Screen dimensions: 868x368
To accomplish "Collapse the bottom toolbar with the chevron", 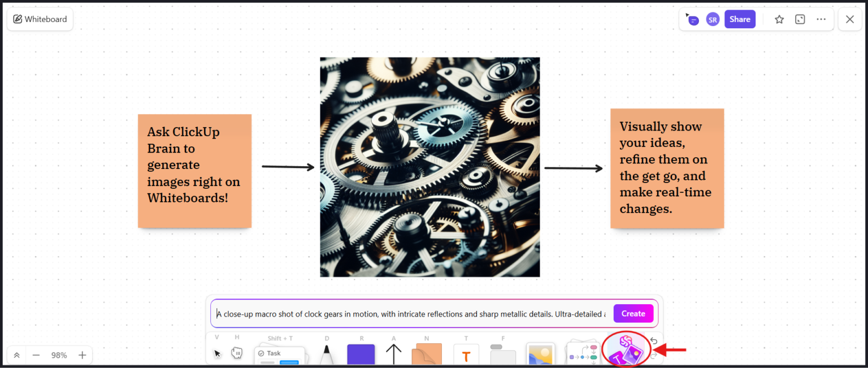I will pos(16,355).
